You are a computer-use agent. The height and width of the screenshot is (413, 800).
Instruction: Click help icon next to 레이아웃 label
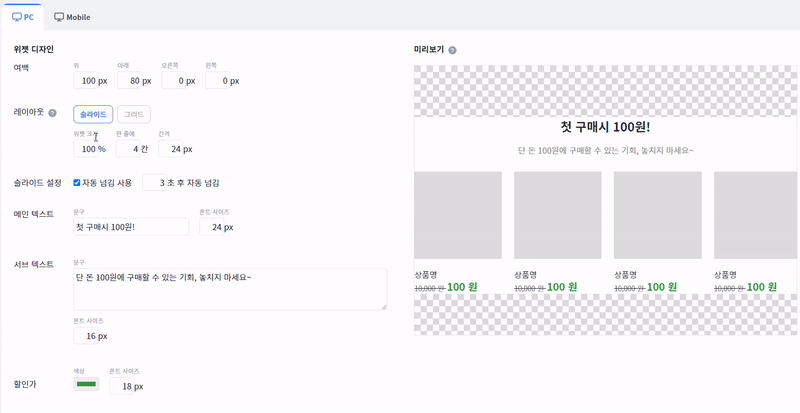[x=52, y=114]
